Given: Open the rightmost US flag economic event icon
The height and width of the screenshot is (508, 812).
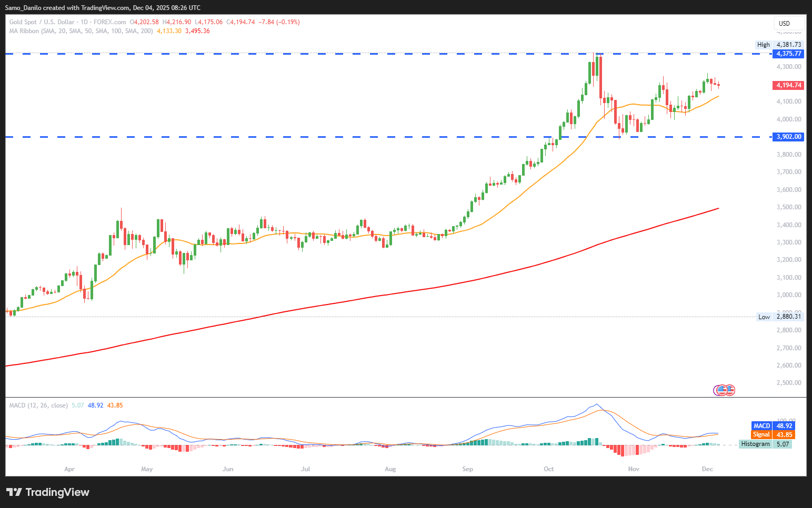Looking at the screenshot, I should [730, 390].
